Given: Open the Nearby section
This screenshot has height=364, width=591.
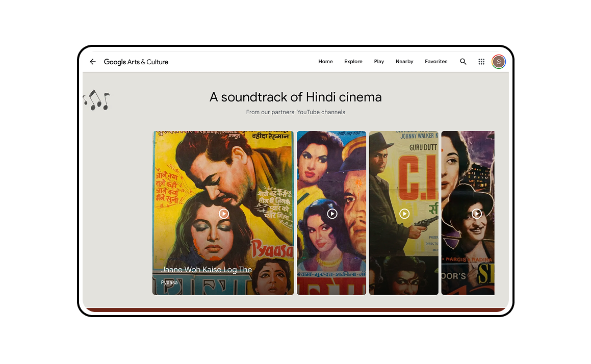Looking at the screenshot, I should coord(404,62).
